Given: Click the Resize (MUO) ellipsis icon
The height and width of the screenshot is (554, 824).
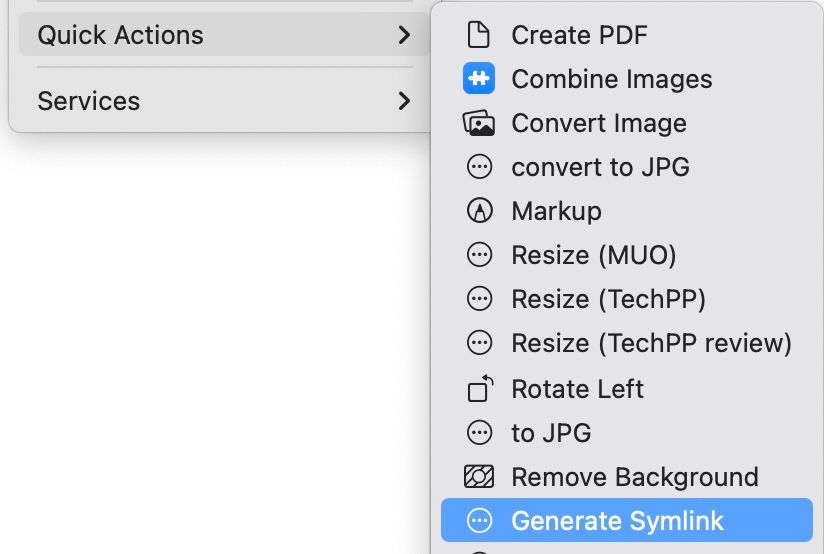Looking at the screenshot, I should pos(480,255).
